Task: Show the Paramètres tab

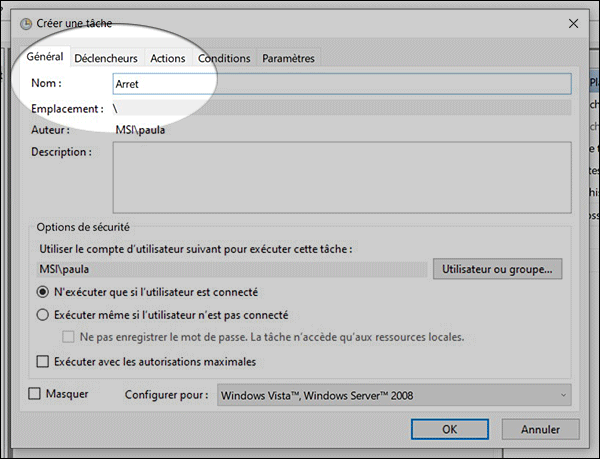Action: [x=288, y=58]
